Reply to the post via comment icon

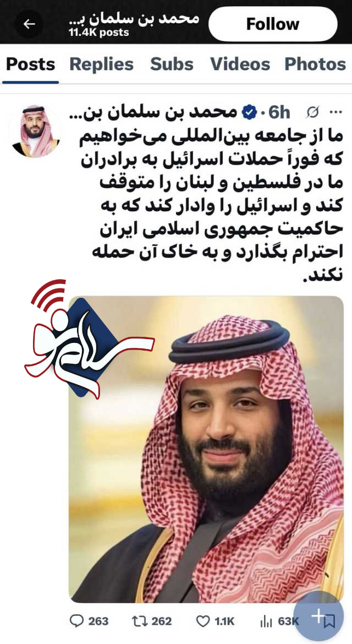coord(76,621)
